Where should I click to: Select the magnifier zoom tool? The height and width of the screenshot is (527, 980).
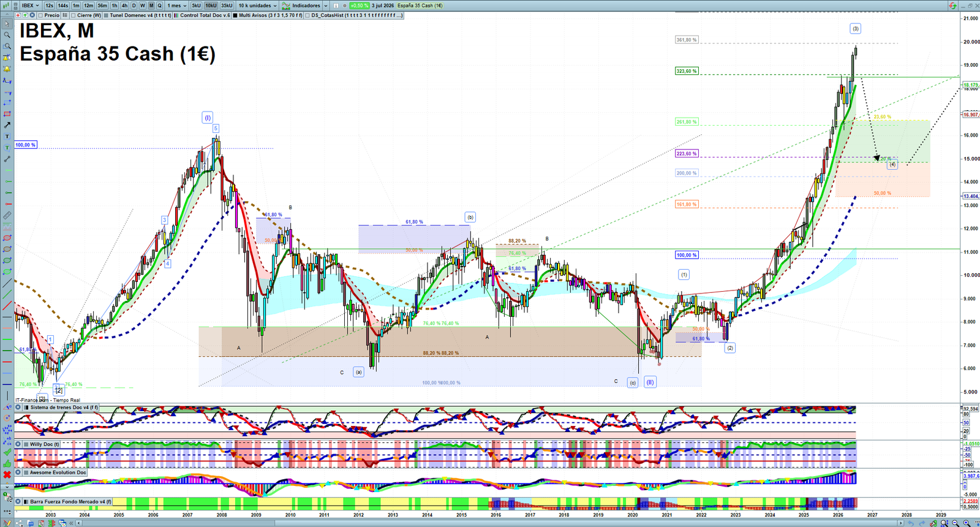coord(7,35)
